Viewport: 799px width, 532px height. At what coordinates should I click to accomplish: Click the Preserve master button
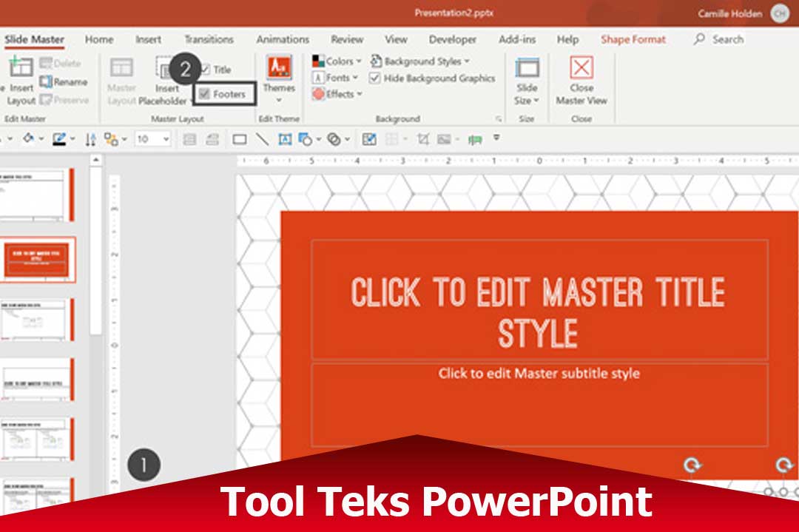pos(64,100)
